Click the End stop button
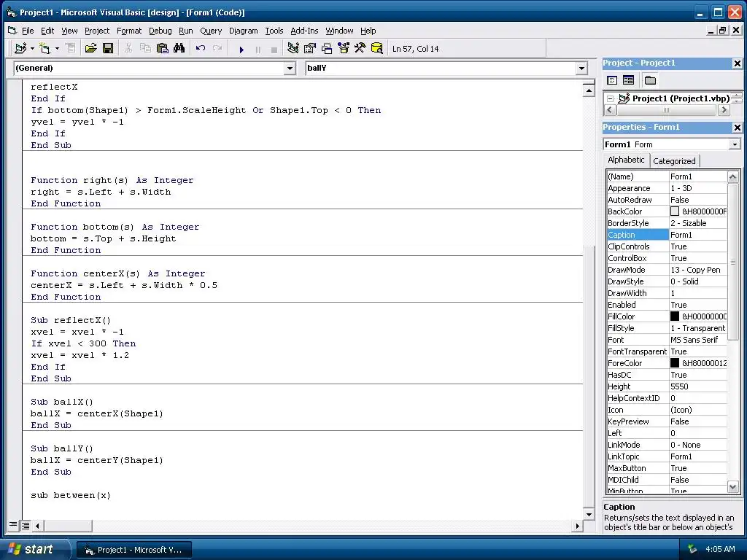 [274, 49]
